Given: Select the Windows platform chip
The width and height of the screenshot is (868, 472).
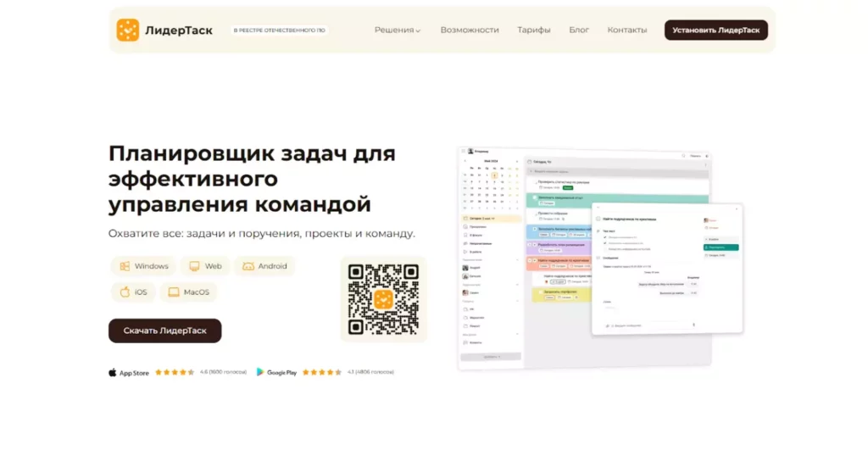Looking at the screenshot, I should 143,266.
